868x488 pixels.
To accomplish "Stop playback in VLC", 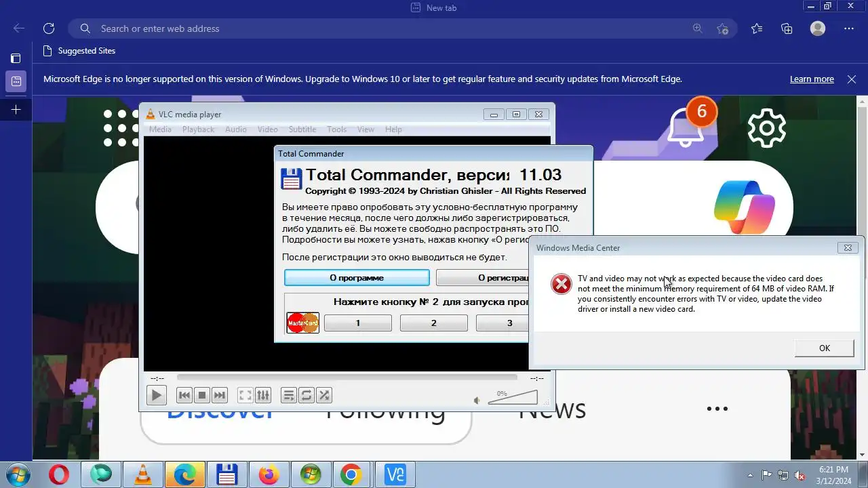I will point(201,395).
